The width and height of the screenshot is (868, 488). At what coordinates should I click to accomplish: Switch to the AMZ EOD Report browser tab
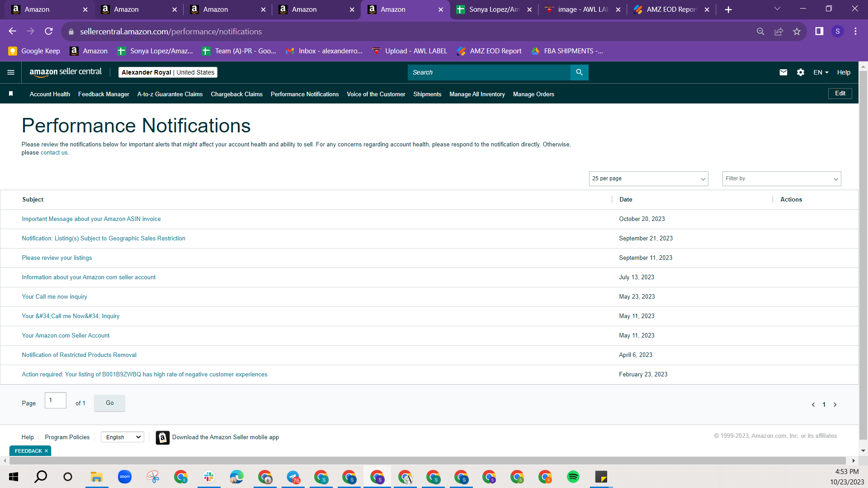pyautogui.click(x=671, y=9)
